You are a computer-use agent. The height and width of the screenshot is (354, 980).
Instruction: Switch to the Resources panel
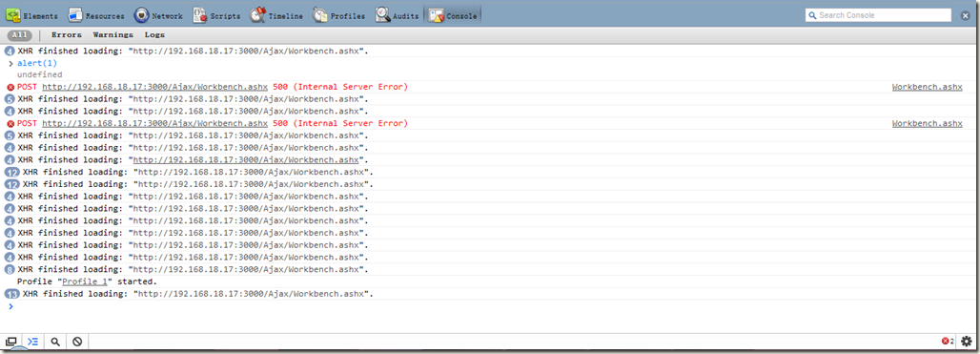(x=95, y=15)
